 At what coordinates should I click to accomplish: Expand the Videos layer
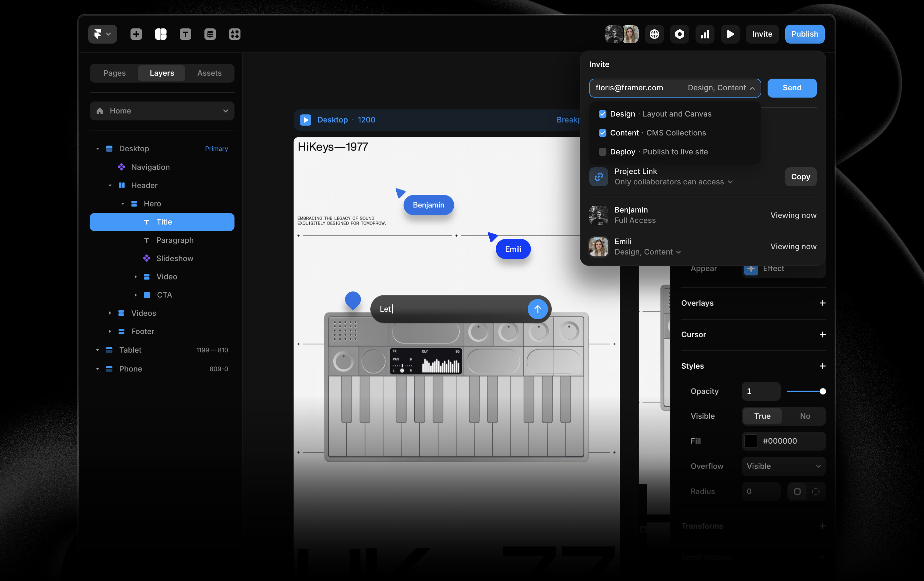[x=110, y=313]
